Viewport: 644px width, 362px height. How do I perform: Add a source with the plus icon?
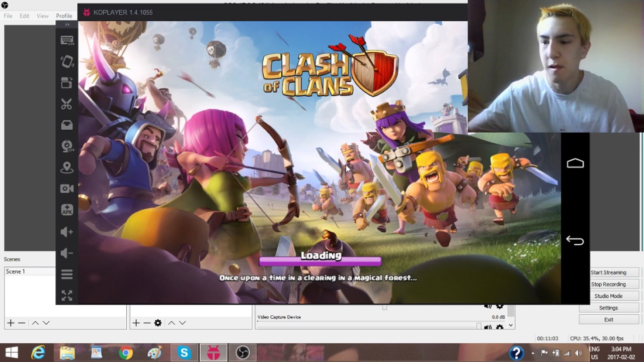tap(136, 323)
